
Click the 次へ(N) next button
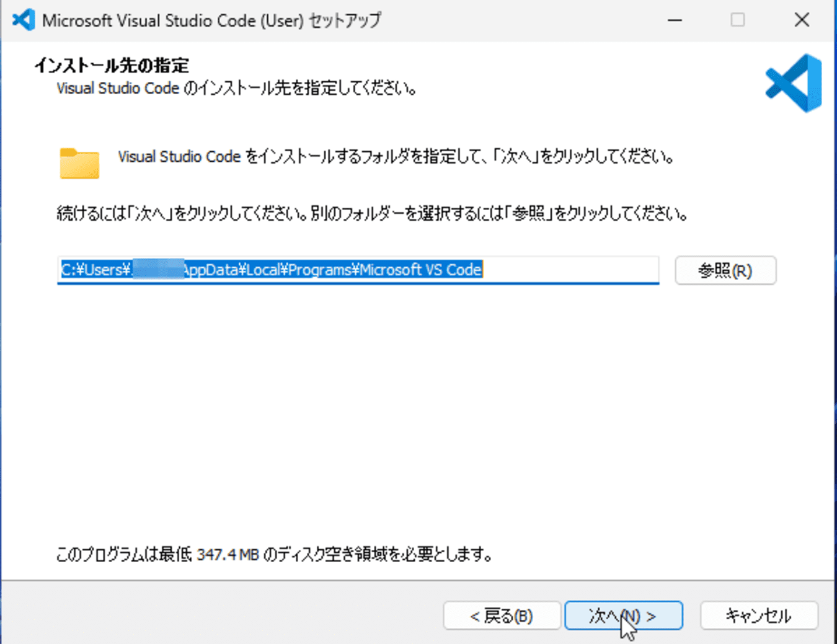click(623, 615)
